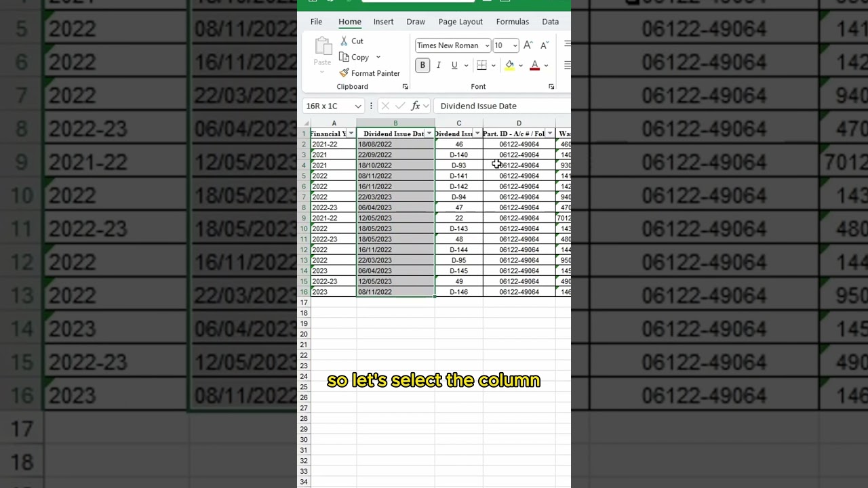Switch to the Data tab
868x488 pixels.
(550, 22)
